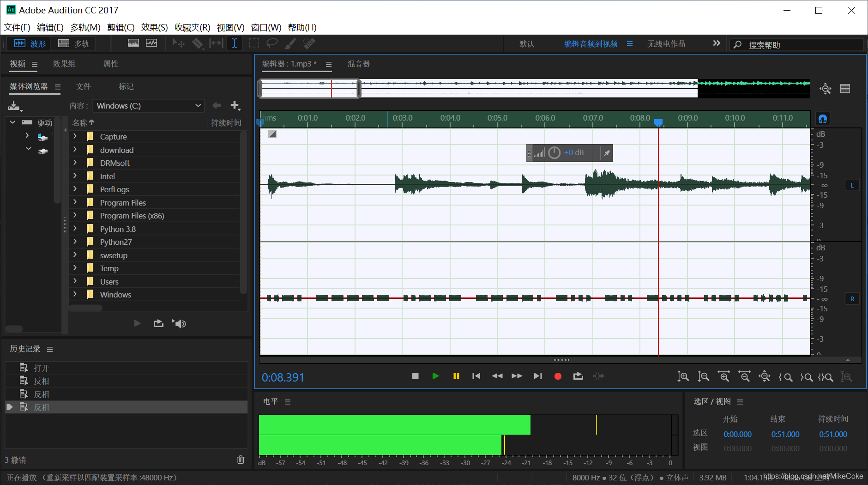Stop playback with the Stop button

coord(416,376)
